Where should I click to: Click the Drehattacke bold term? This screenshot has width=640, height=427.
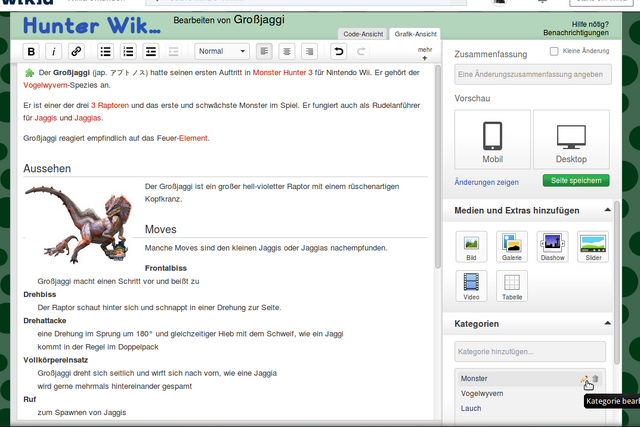click(x=44, y=320)
